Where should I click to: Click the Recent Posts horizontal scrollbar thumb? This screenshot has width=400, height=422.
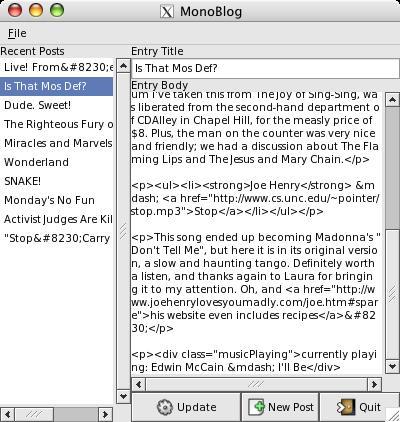coord(34,415)
